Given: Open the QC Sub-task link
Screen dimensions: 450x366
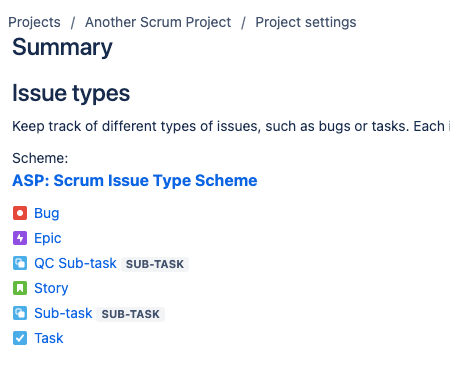Looking at the screenshot, I should pos(75,263).
